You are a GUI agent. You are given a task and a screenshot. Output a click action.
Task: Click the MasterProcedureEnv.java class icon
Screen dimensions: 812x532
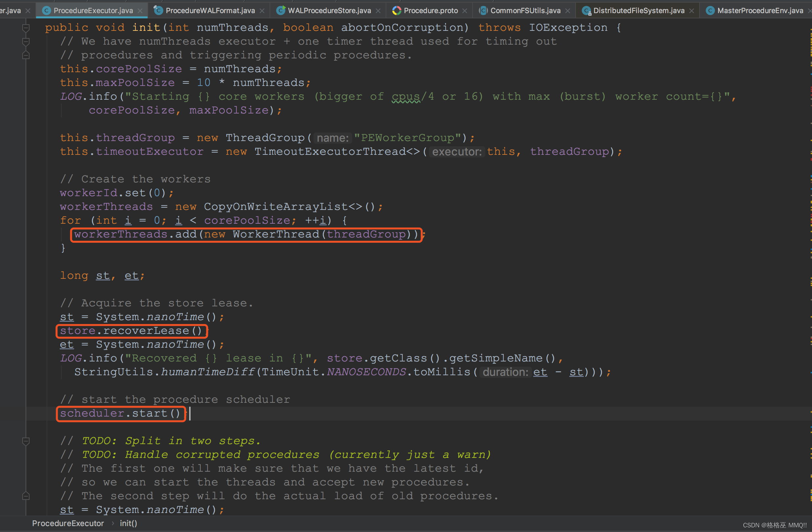[x=710, y=10]
